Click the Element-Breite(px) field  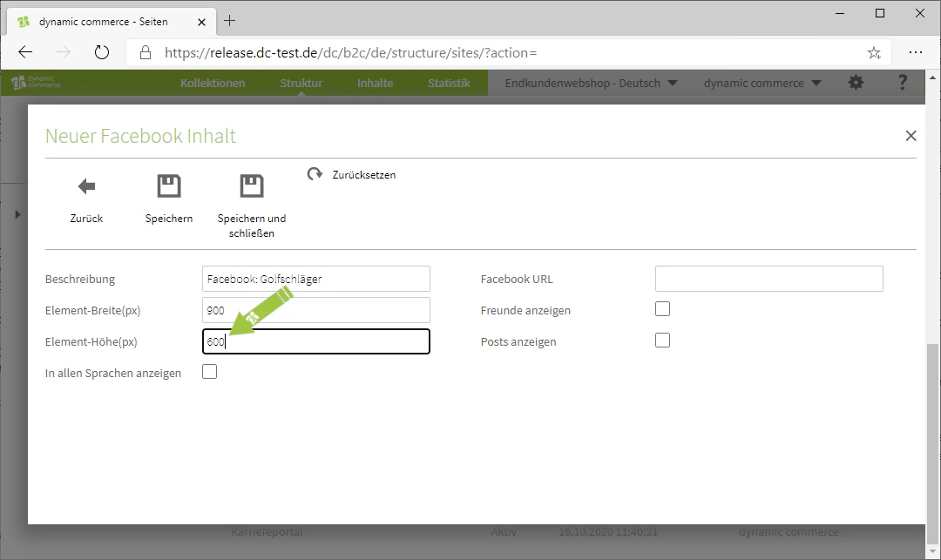(x=316, y=310)
